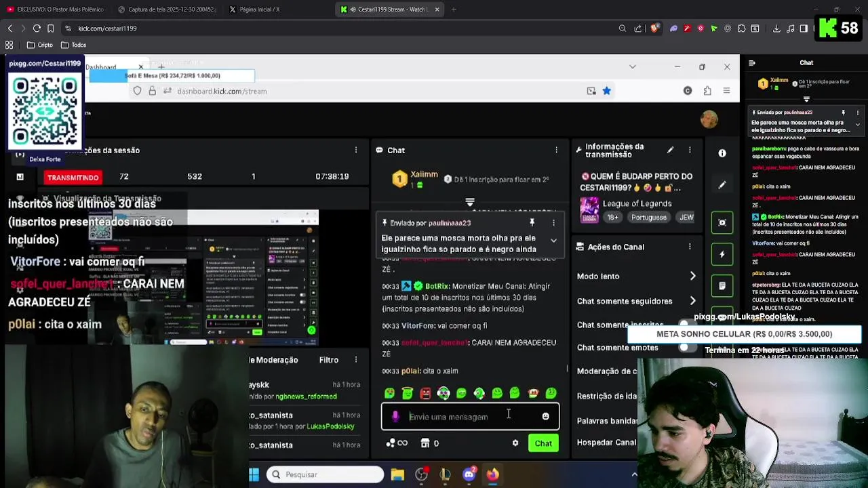
Task: Open Hospedar Canal action
Action: click(606, 442)
